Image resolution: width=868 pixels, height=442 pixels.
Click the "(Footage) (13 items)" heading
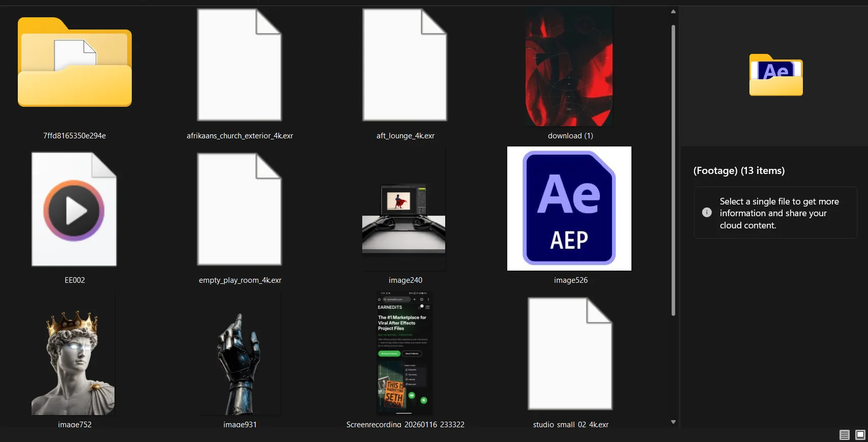click(x=739, y=171)
